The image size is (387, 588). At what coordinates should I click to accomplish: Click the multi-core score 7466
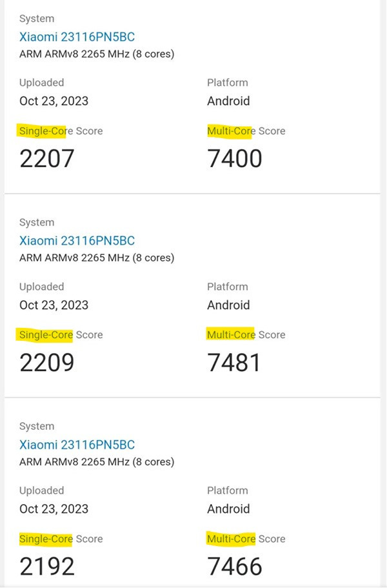pos(235,566)
